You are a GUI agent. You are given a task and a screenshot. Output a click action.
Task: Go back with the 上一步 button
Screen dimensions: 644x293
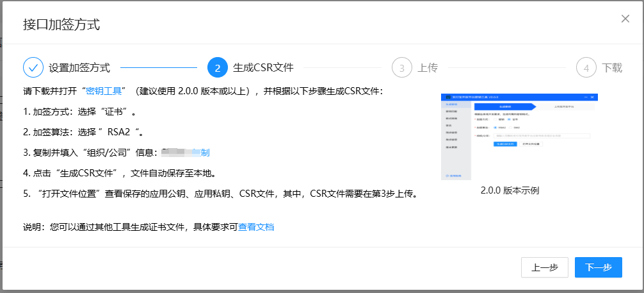(x=544, y=268)
